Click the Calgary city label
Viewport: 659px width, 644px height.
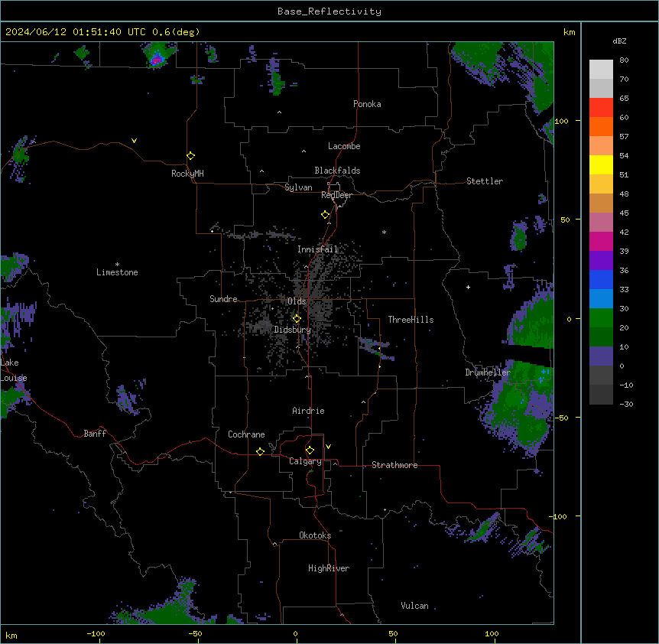(305, 461)
